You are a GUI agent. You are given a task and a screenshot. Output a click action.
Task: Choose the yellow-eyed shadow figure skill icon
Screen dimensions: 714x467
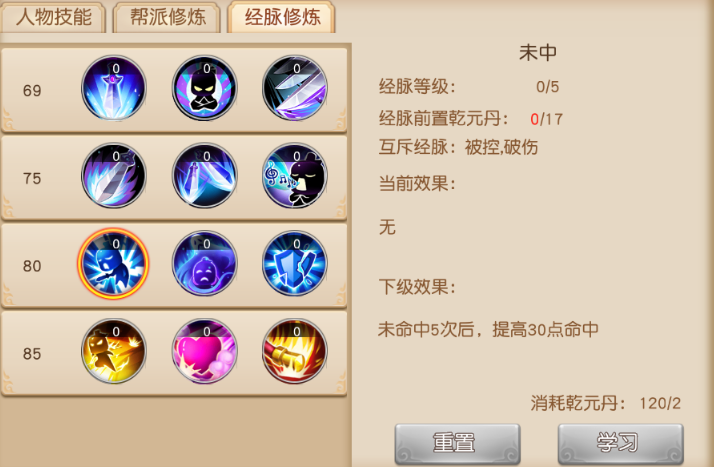(x=204, y=88)
